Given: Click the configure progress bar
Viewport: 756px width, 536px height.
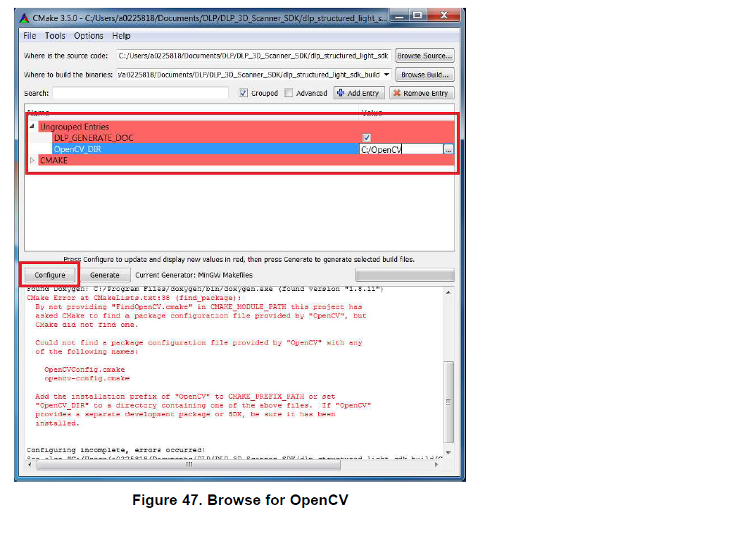Looking at the screenshot, I should (x=405, y=275).
